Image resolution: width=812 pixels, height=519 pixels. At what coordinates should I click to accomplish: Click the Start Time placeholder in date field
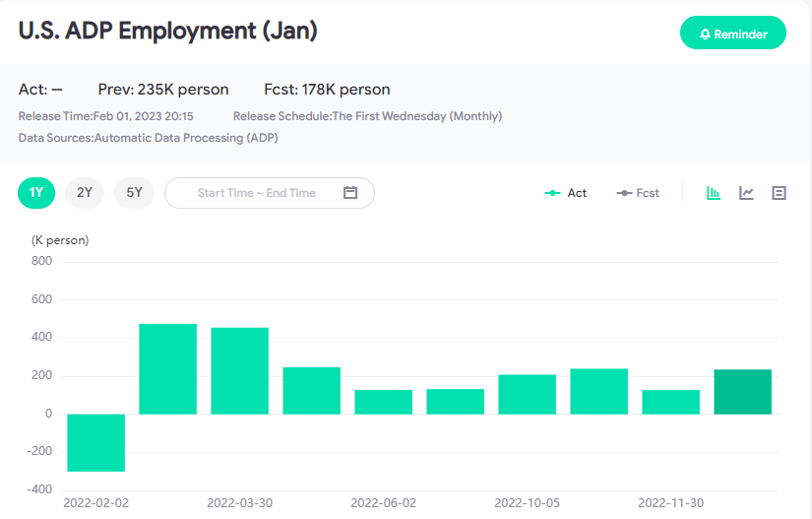[225, 193]
